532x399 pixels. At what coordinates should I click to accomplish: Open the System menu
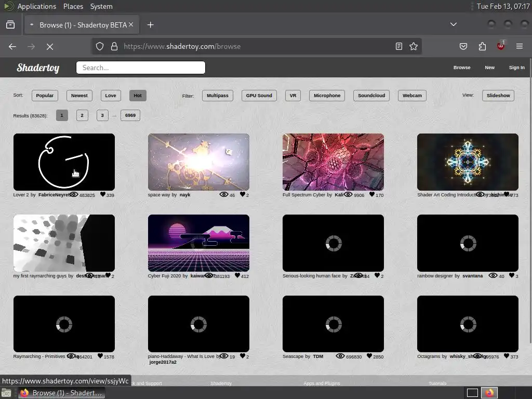[101, 6]
